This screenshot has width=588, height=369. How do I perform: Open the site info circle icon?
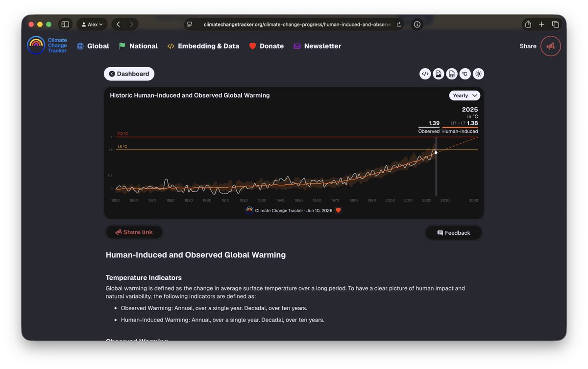point(417,25)
